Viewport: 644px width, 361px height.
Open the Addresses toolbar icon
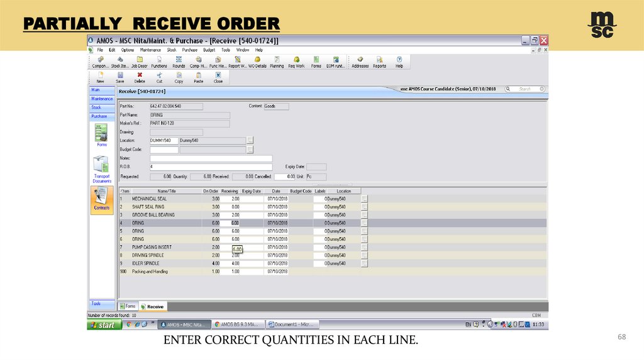[360, 62]
